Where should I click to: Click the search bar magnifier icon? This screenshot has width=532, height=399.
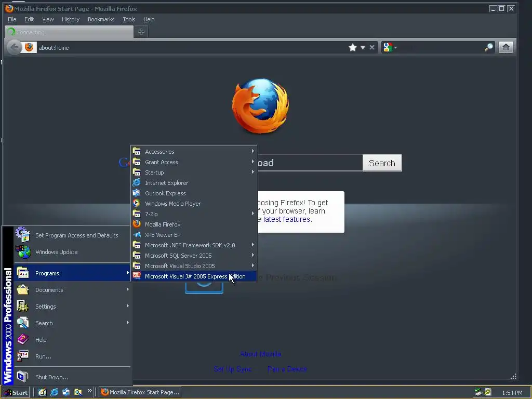(488, 47)
